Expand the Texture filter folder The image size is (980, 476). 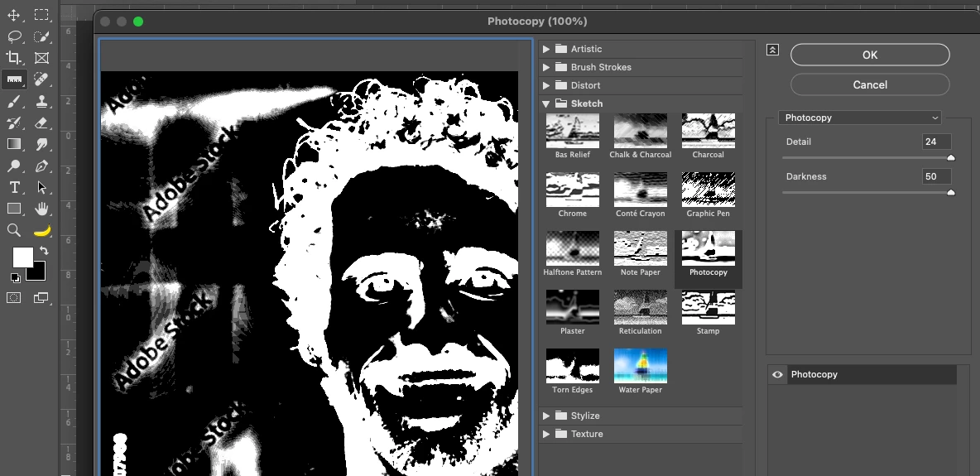coord(546,434)
